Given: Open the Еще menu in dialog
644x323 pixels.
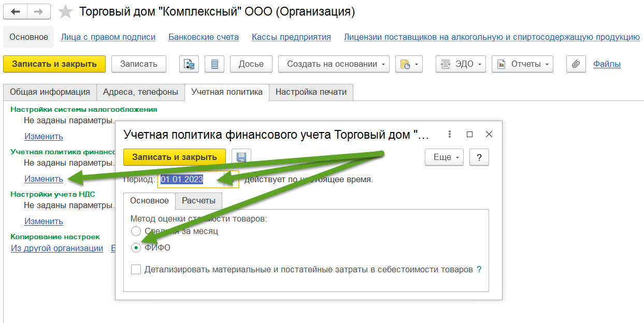Looking at the screenshot, I should click(x=444, y=157).
